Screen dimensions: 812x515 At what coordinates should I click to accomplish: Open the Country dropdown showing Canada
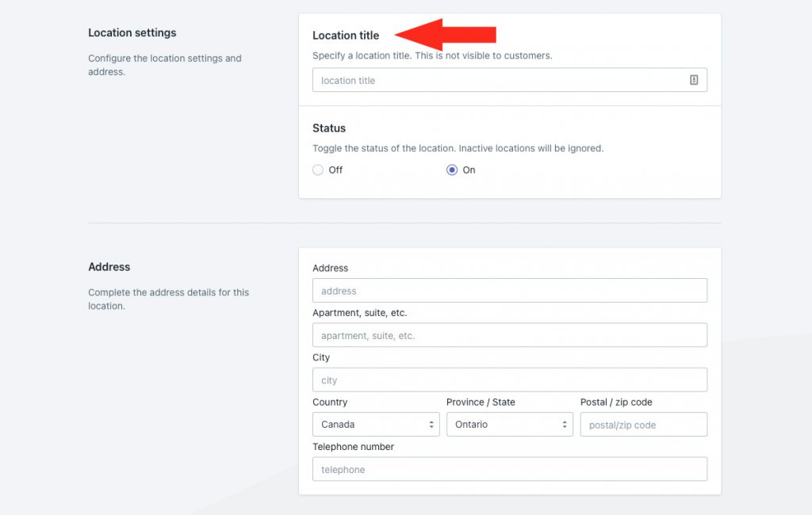pyautogui.click(x=376, y=425)
